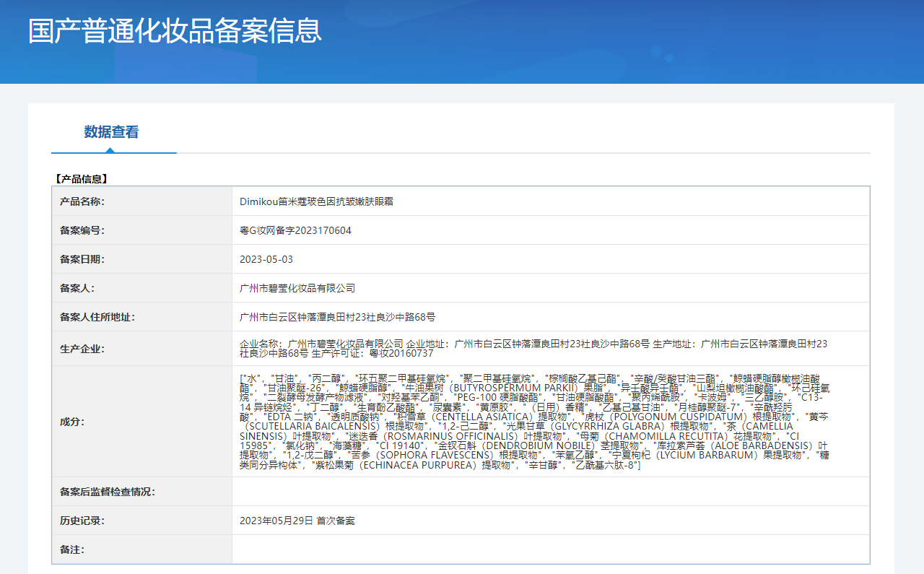Click the 备案日期 row label
Image resolution: width=924 pixels, height=574 pixels.
pyautogui.click(x=82, y=259)
